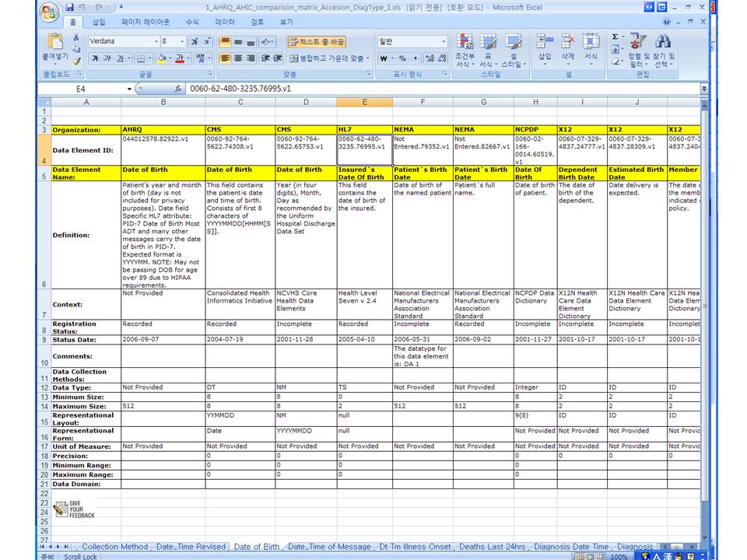The width and height of the screenshot is (747, 560).
Task: Toggle right horizontal text alignment
Action: (x=250, y=58)
